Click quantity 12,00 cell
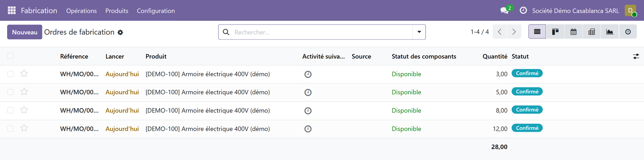Screen dimensions: 644x160 point(500,129)
